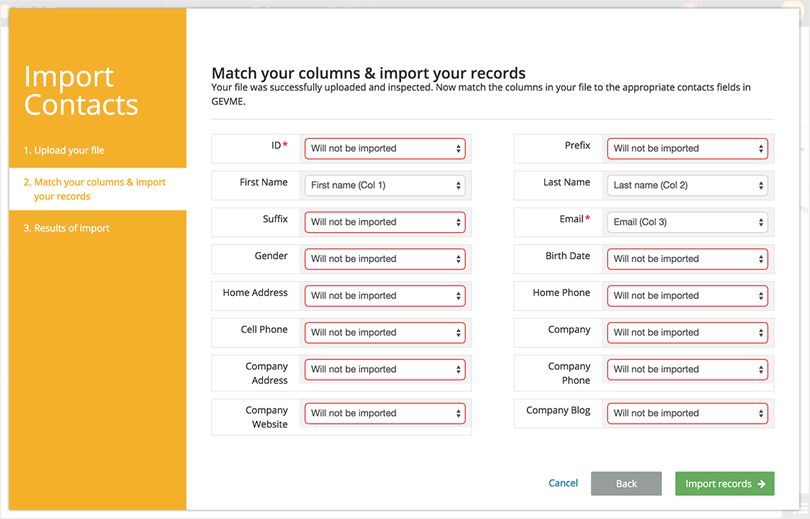Pick a column for Cell Phone
This screenshot has height=519, width=810.
pos(385,333)
